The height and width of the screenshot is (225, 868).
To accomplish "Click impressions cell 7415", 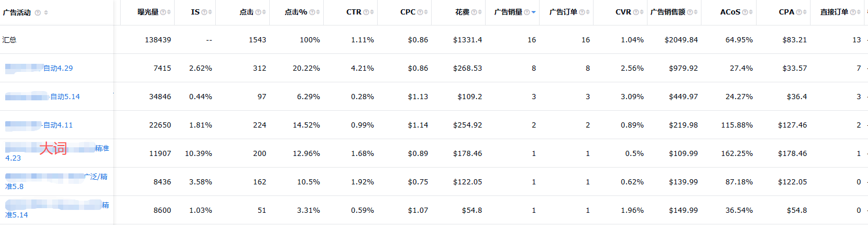I will [162, 68].
